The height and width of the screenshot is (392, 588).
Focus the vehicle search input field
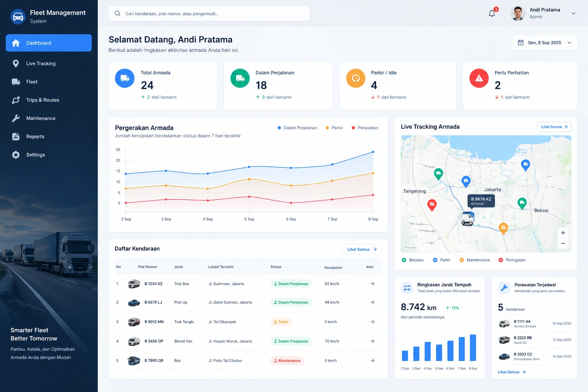point(209,13)
